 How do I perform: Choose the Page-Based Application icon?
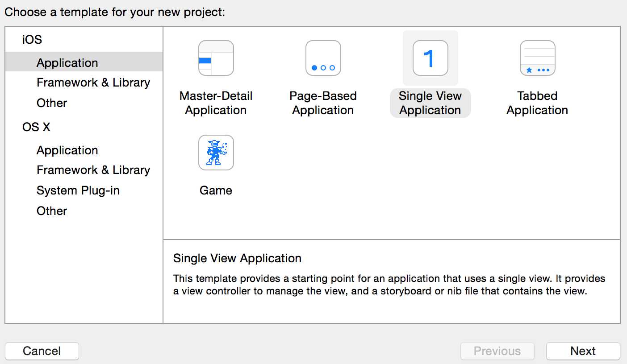(323, 58)
